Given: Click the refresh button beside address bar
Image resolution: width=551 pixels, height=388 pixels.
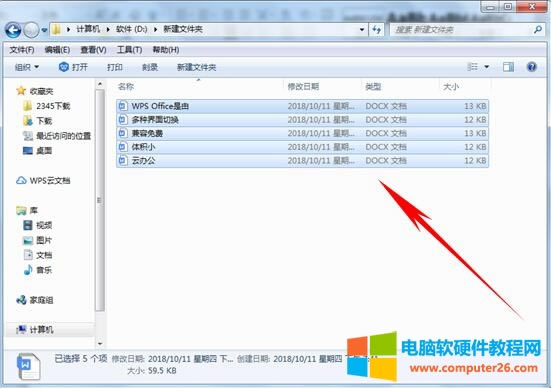Looking at the screenshot, I should pos(377,30).
